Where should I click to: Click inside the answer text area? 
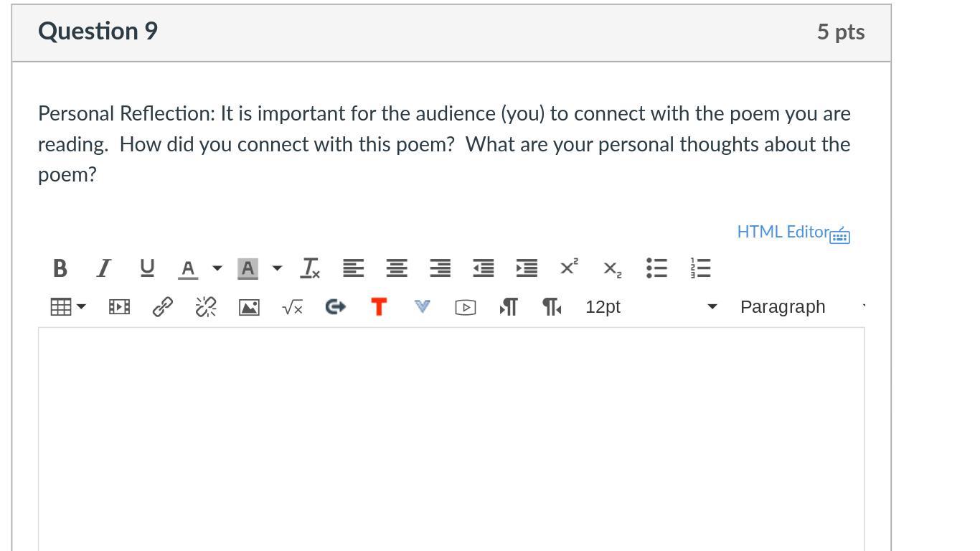coord(451,438)
